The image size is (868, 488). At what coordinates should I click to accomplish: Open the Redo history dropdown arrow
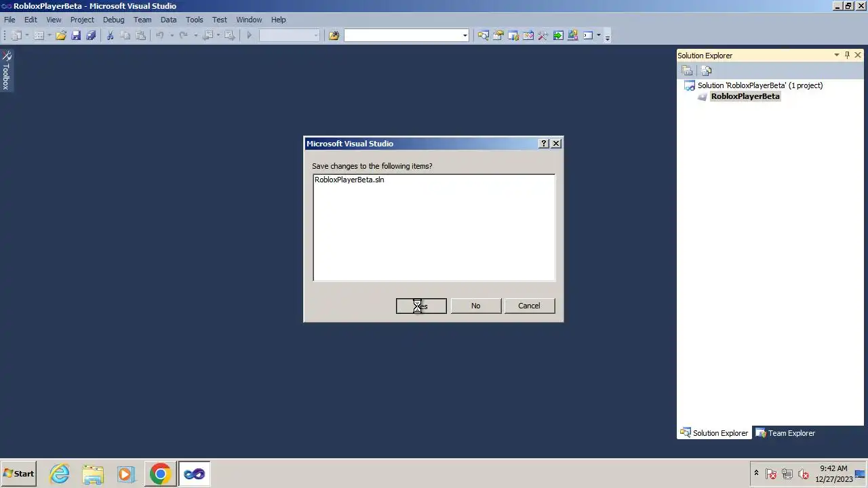tap(195, 35)
